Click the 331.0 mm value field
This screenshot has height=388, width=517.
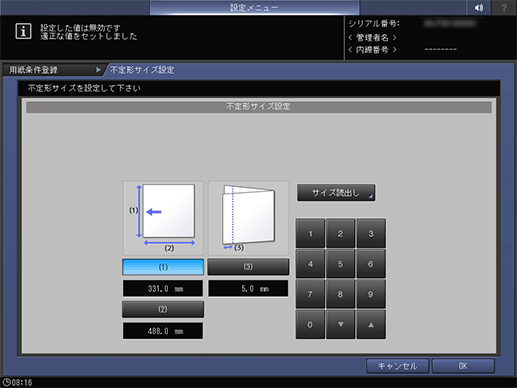[163, 288]
